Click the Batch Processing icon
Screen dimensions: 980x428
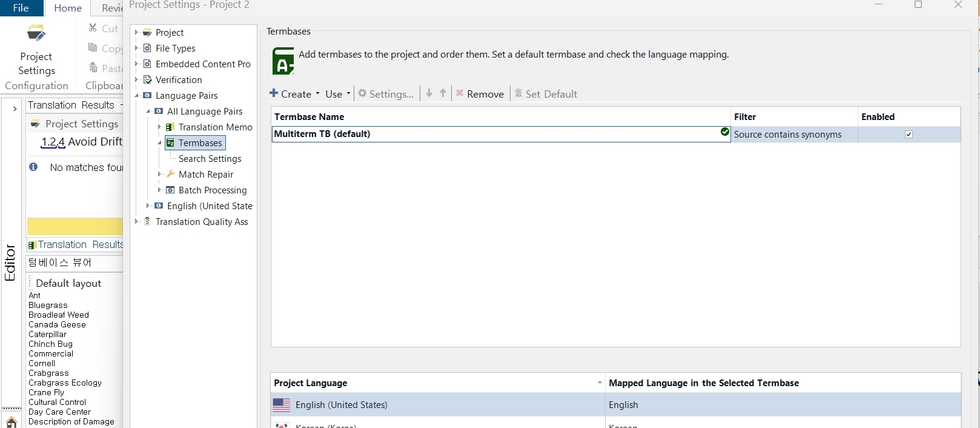[x=170, y=190]
